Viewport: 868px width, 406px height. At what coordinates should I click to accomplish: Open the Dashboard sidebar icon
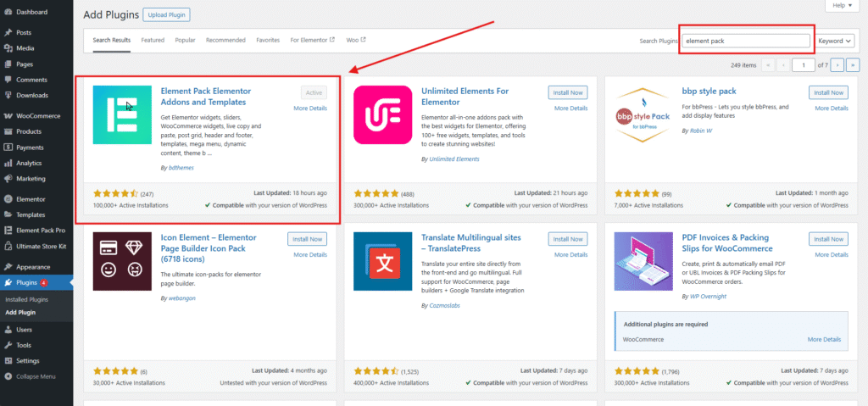tap(8, 12)
